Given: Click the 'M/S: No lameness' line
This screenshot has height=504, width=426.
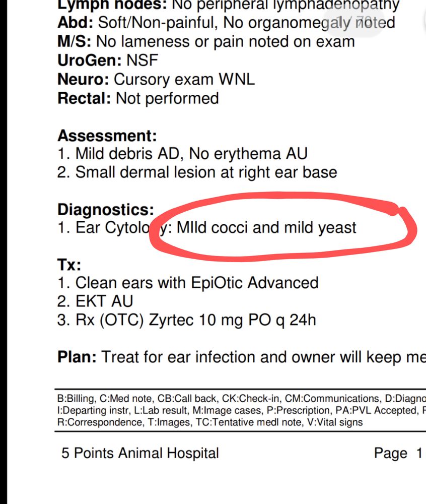Looking at the screenshot, I should point(206,41).
